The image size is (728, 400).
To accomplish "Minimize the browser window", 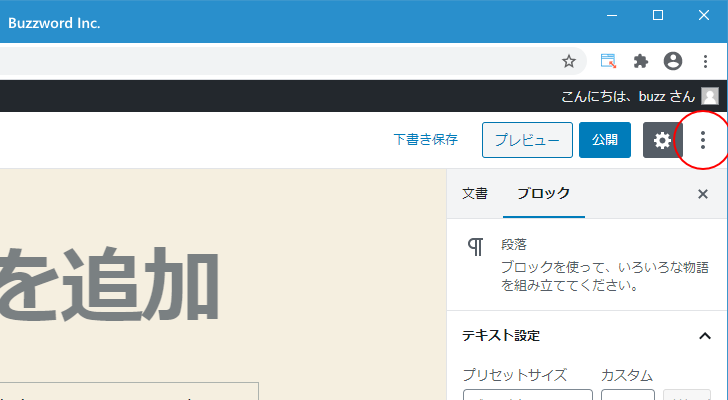I will tap(612, 15).
